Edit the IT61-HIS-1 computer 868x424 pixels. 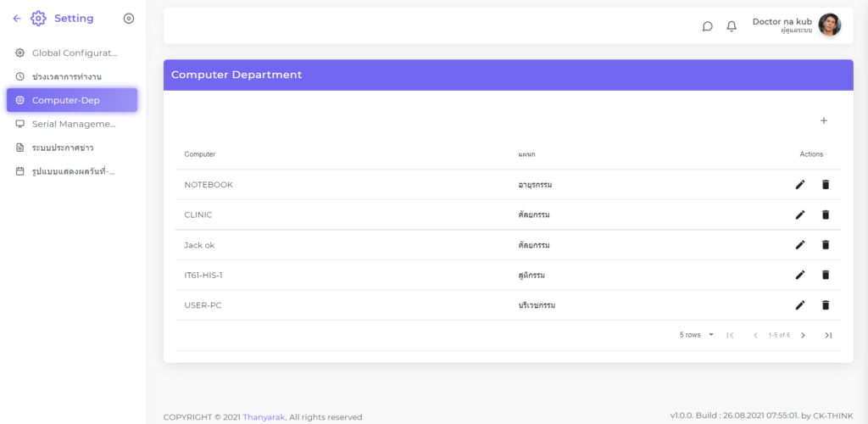800,276
